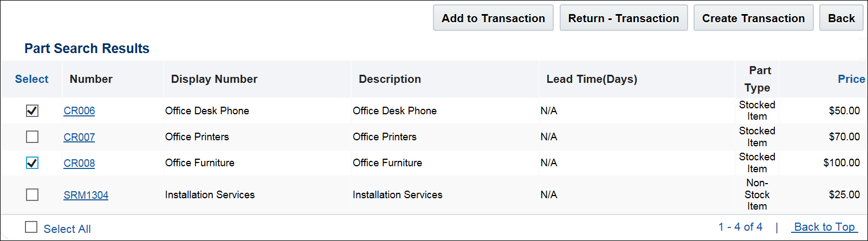Check the CR007 row checkbox
The image size is (868, 241).
click(33, 137)
